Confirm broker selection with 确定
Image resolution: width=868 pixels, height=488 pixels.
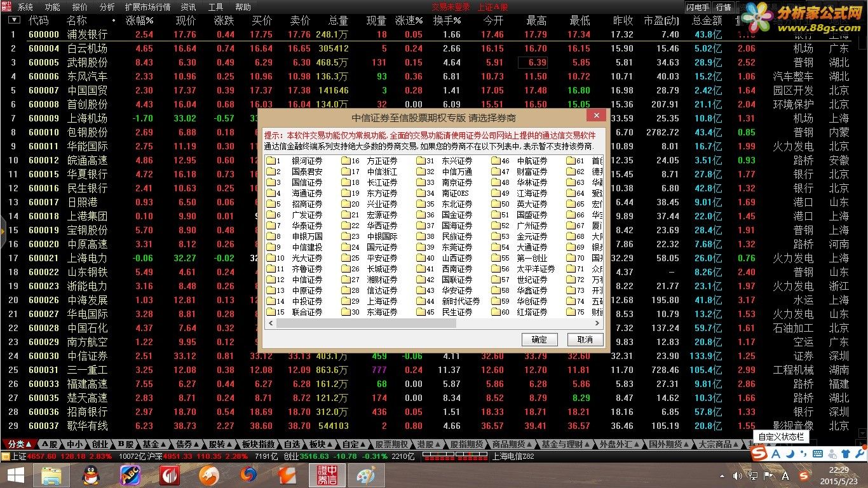coord(539,339)
